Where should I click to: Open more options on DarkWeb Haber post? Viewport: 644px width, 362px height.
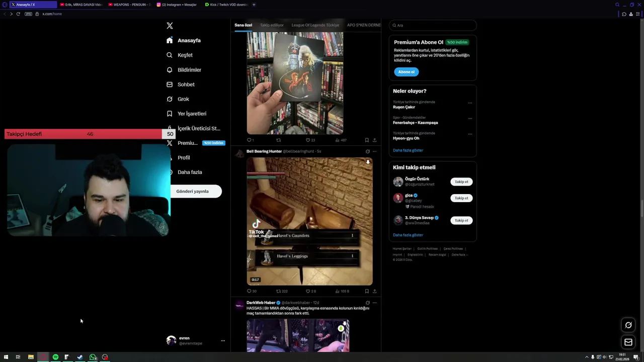click(374, 303)
